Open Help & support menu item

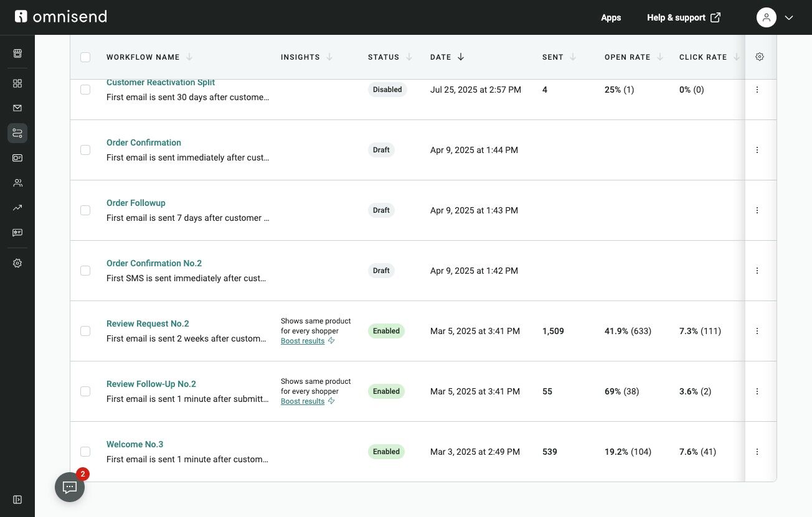683,17
